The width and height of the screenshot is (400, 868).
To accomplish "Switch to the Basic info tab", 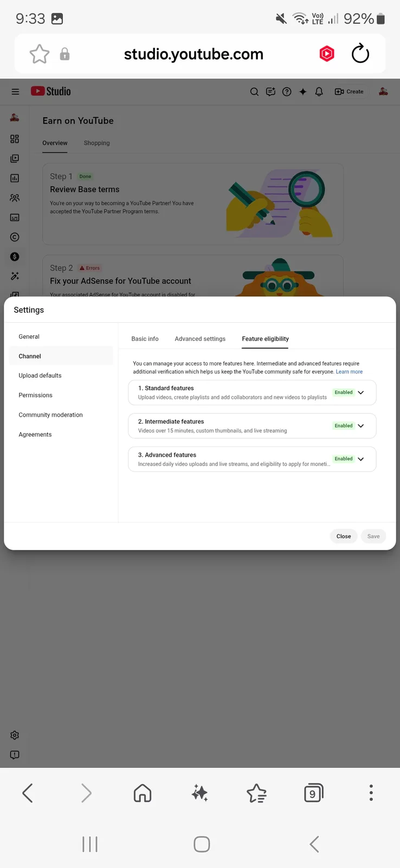I will 145,339.
